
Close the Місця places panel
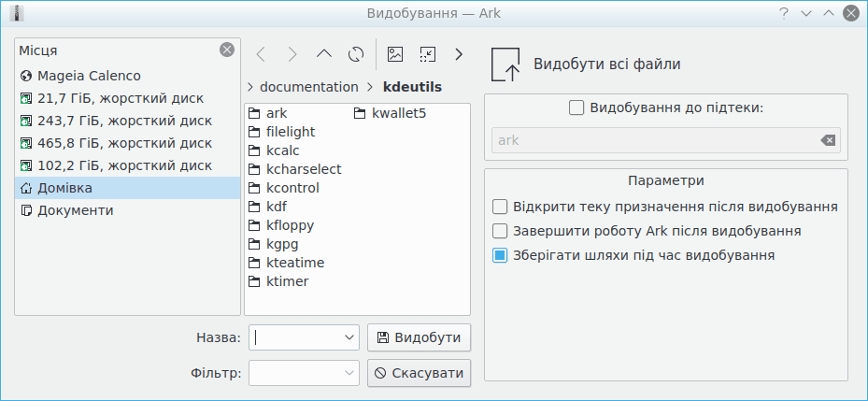pyautogui.click(x=226, y=50)
